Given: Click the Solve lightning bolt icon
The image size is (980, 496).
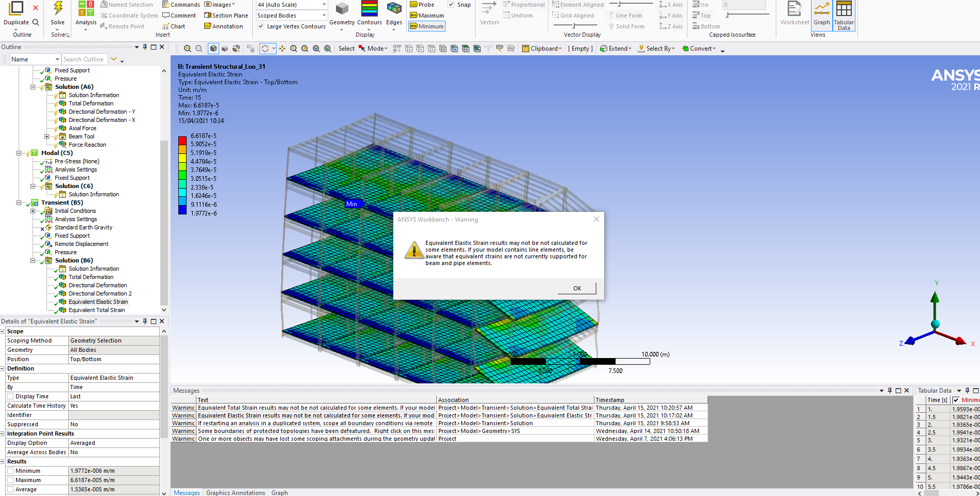Looking at the screenshot, I should (58, 9).
